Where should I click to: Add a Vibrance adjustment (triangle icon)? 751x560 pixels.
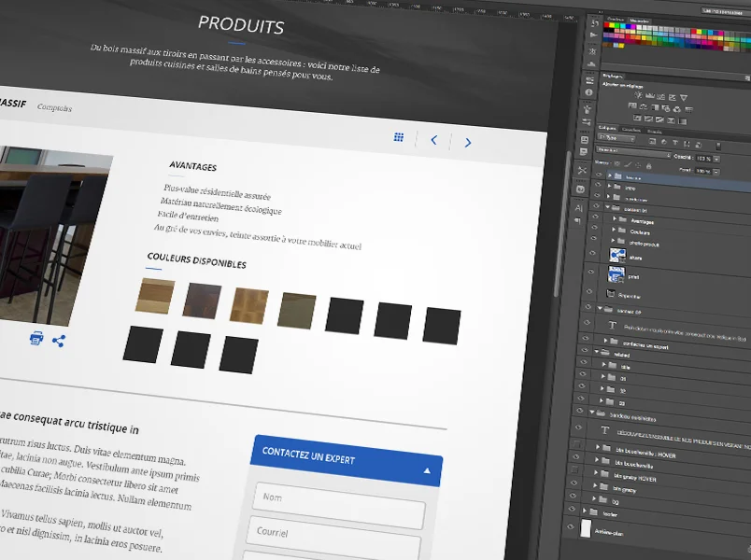pyautogui.click(x=684, y=98)
